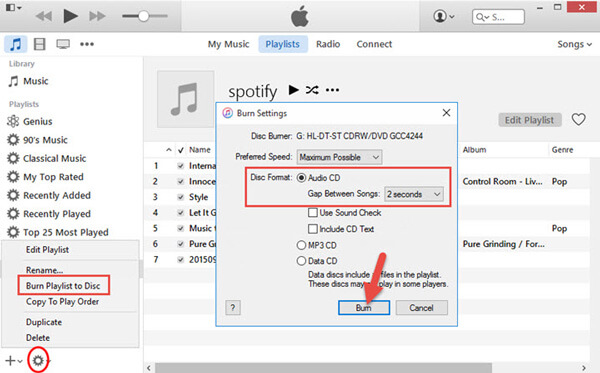The height and width of the screenshot is (373, 600).
Task: Open the Radio tab
Action: coord(328,44)
